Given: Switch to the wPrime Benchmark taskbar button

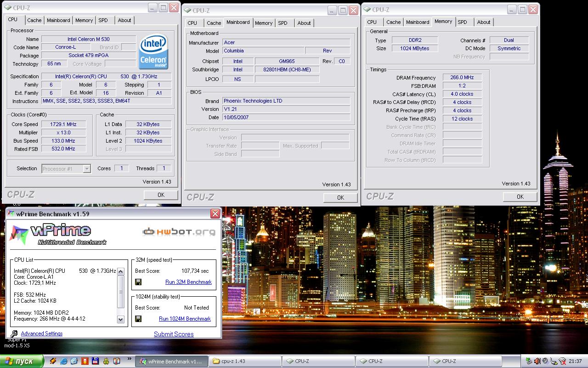Looking at the screenshot, I should tap(171, 361).
